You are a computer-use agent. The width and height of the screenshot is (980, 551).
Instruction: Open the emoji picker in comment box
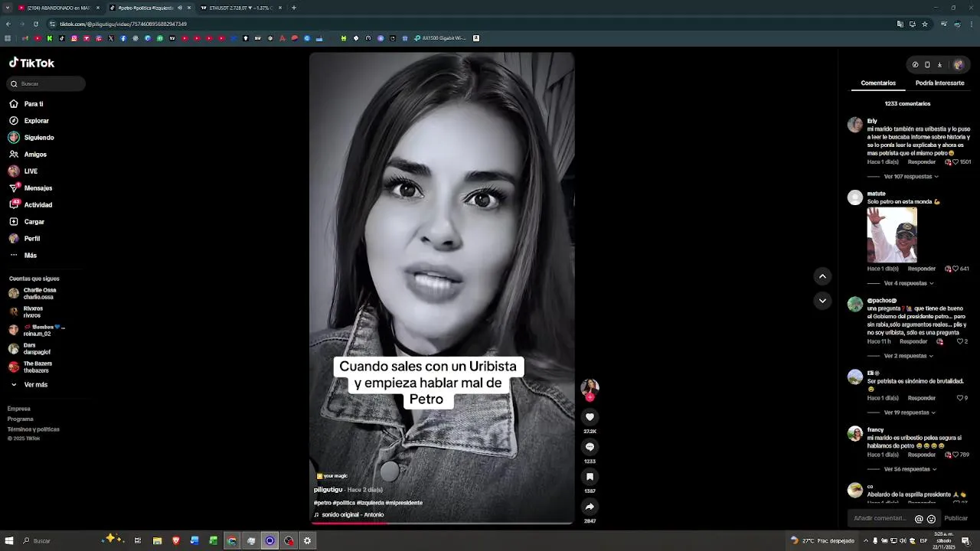tap(931, 519)
